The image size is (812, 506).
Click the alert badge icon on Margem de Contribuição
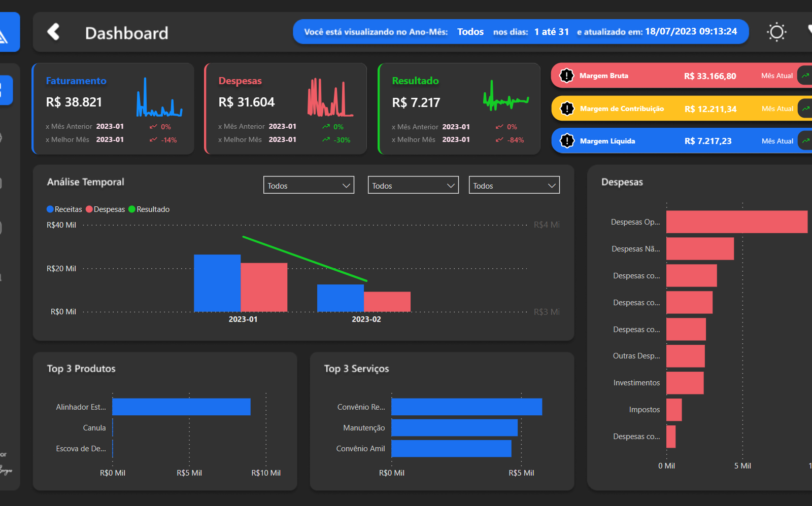coord(567,109)
